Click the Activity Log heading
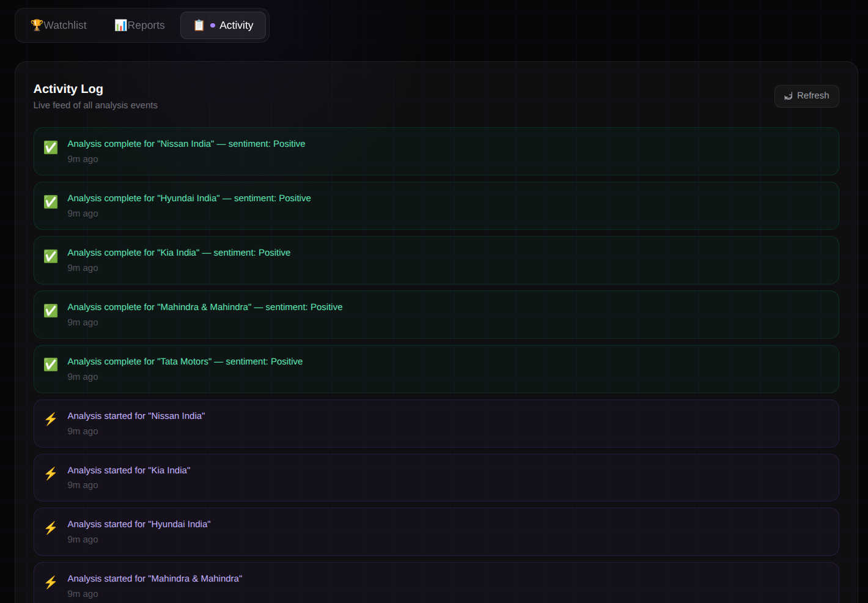 tap(68, 89)
